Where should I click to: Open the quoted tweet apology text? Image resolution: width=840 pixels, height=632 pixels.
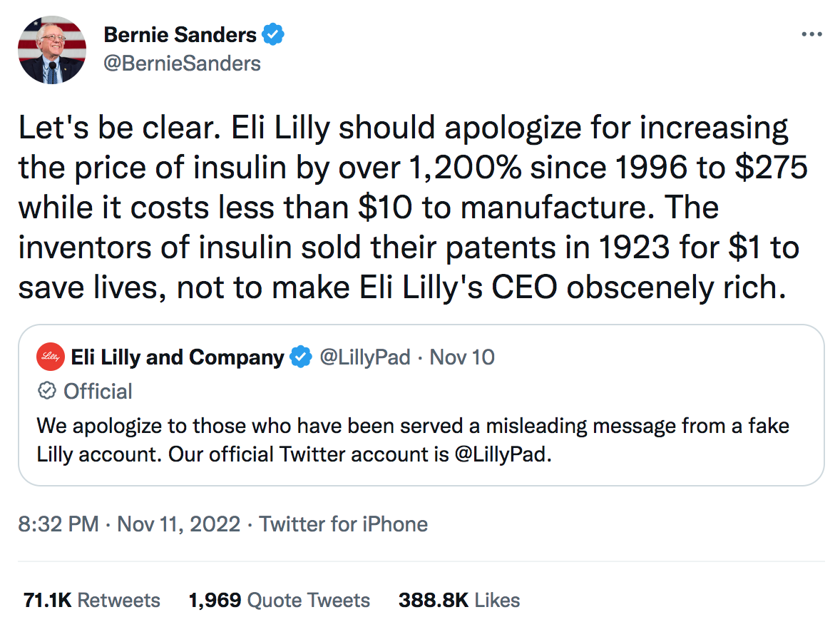coord(412,440)
